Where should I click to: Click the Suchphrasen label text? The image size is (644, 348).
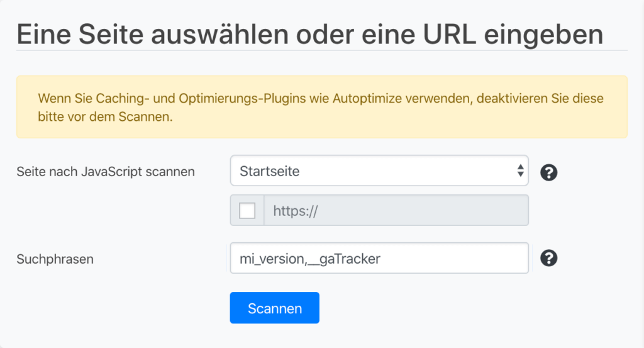[x=55, y=259]
